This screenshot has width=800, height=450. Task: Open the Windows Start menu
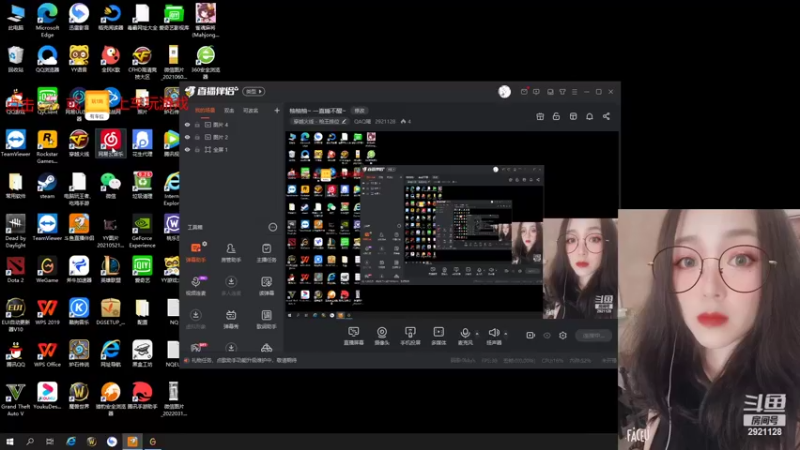tap(10, 441)
